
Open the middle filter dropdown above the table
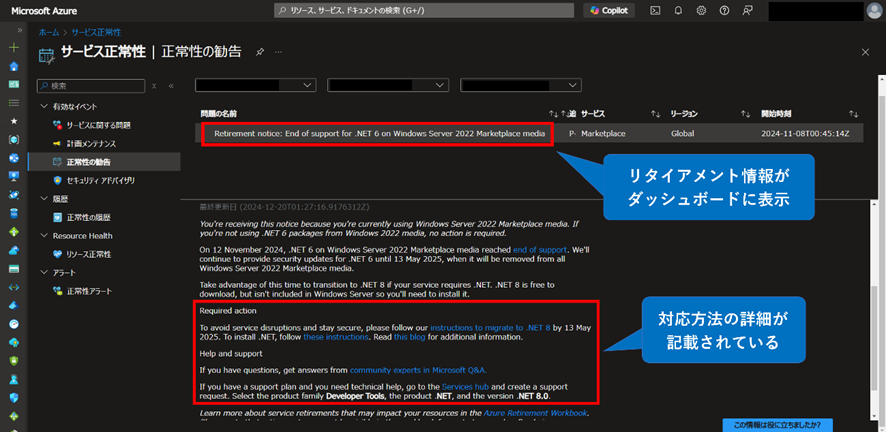click(388, 85)
